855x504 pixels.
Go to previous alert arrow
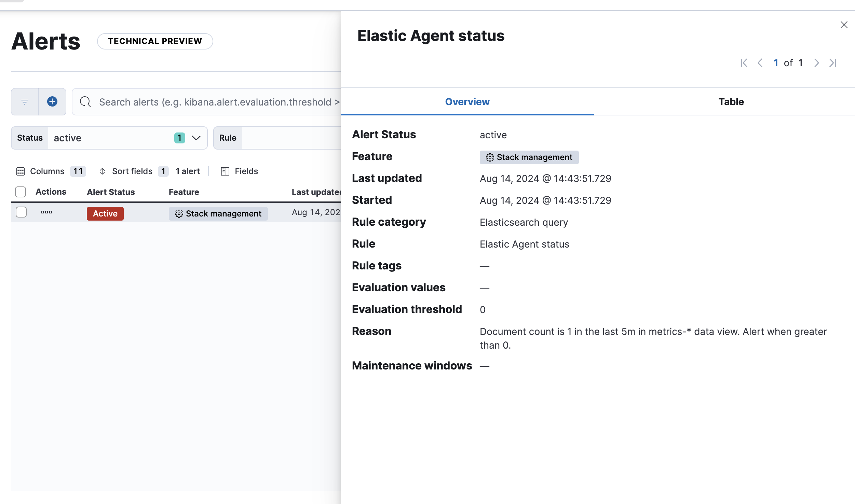tap(760, 63)
